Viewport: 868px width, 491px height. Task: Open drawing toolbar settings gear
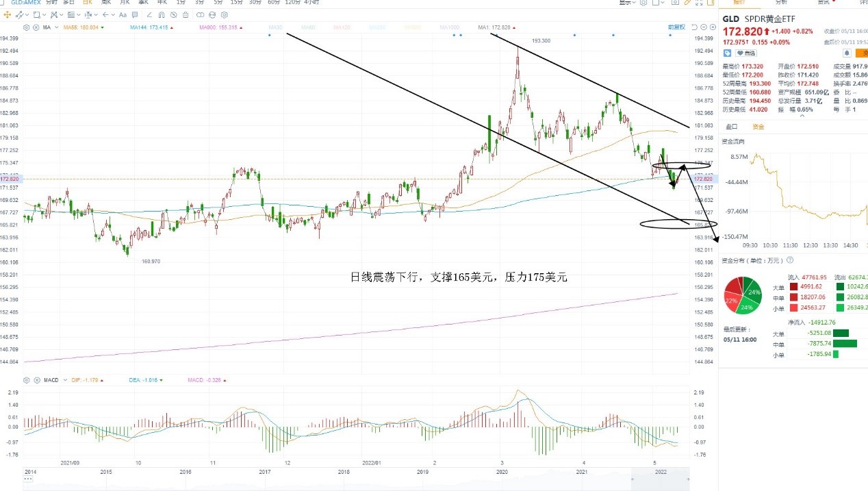pos(225,15)
